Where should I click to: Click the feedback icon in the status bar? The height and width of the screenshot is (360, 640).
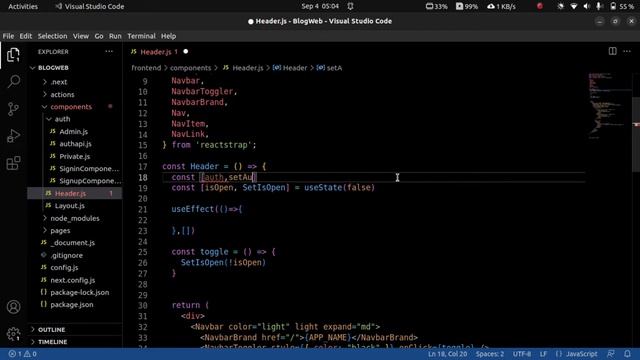coord(611,354)
